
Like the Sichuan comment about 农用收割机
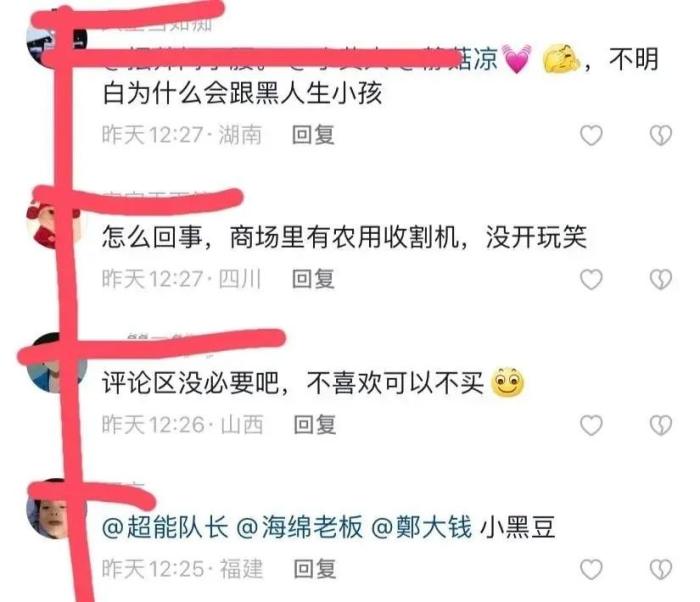[x=591, y=279]
